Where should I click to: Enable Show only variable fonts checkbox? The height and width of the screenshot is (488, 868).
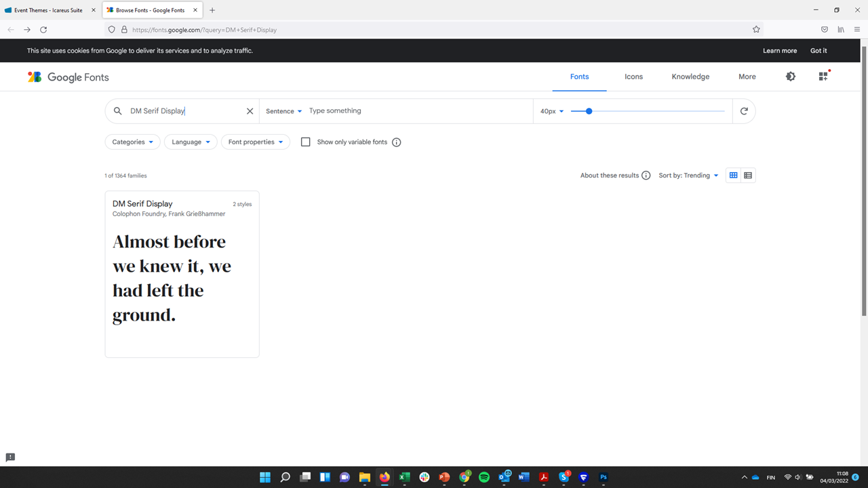[x=306, y=142]
